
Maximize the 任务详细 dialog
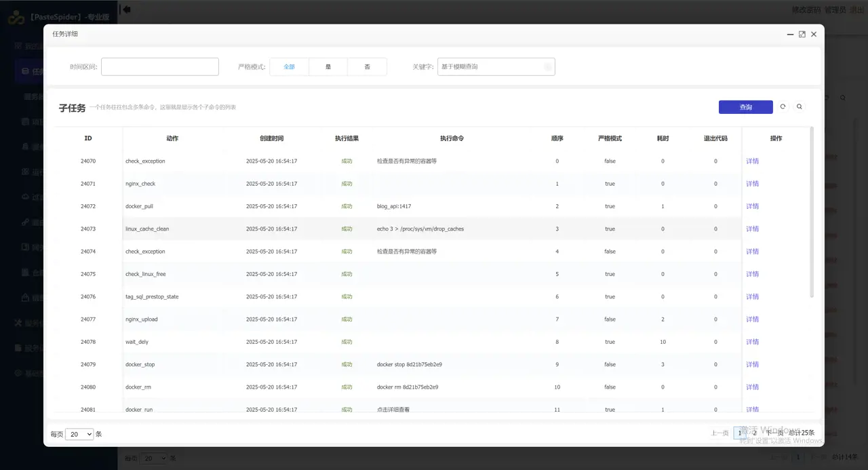click(802, 34)
